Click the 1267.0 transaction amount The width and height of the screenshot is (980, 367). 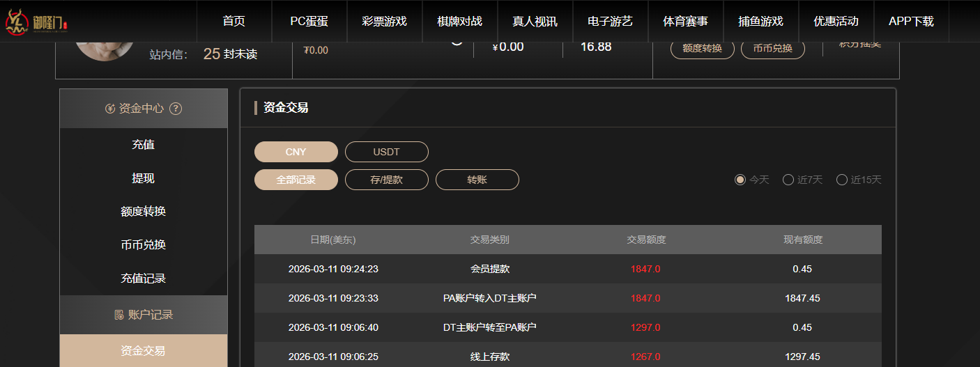(645, 357)
